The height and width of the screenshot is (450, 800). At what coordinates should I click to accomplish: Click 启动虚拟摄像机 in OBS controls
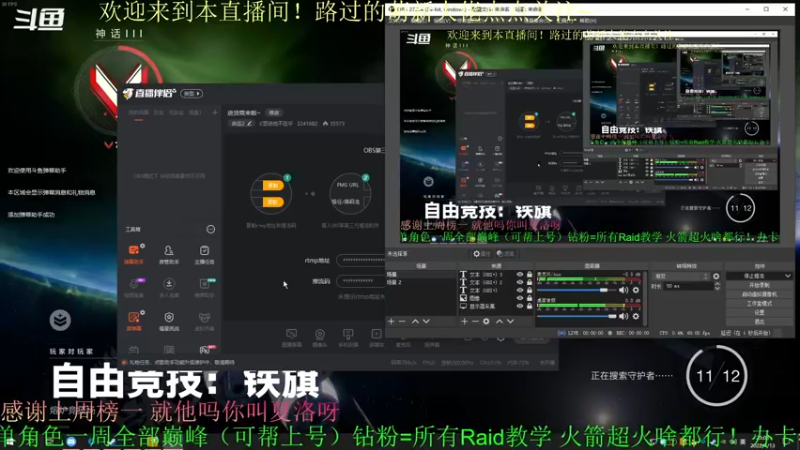[759, 294]
